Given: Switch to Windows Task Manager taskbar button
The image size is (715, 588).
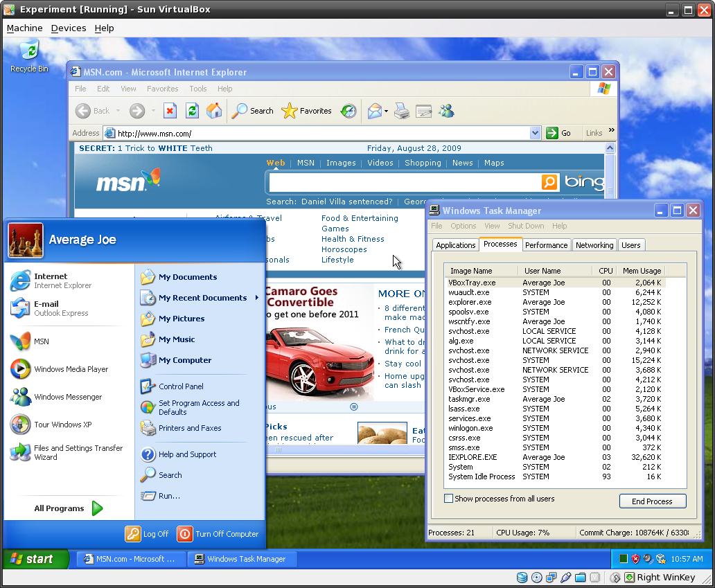Looking at the screenshot, I should coord(241,559).
